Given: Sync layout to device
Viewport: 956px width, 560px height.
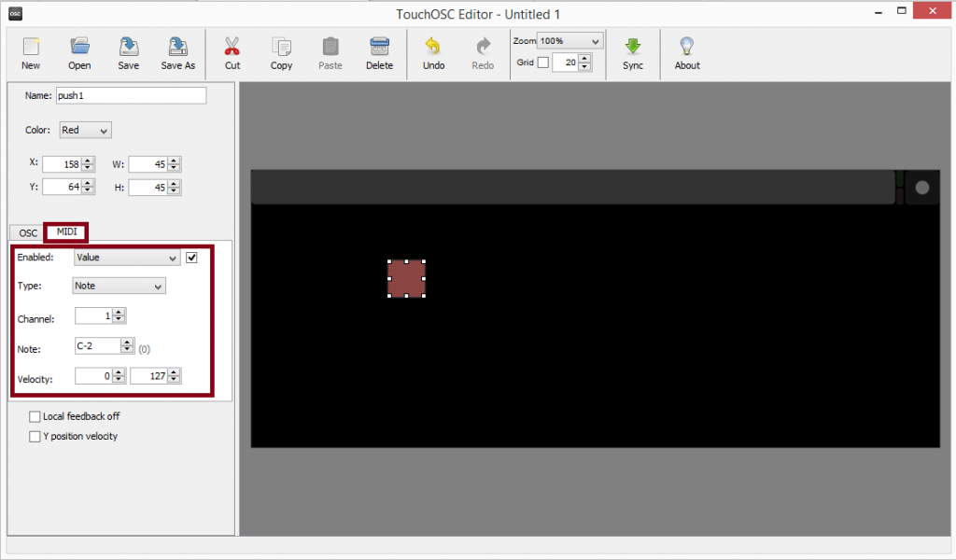Looking at the screenshot, I should [633, 53].
